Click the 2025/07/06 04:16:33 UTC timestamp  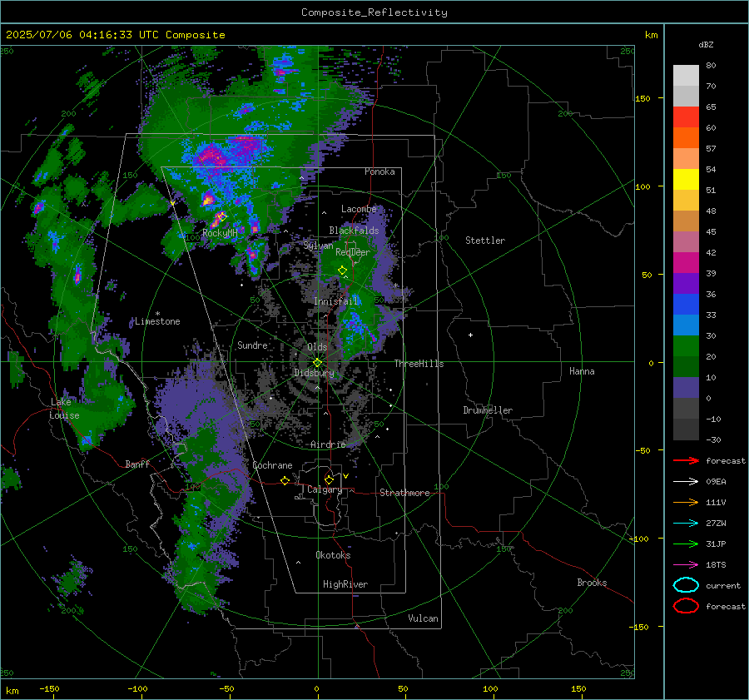click(115, 35)
